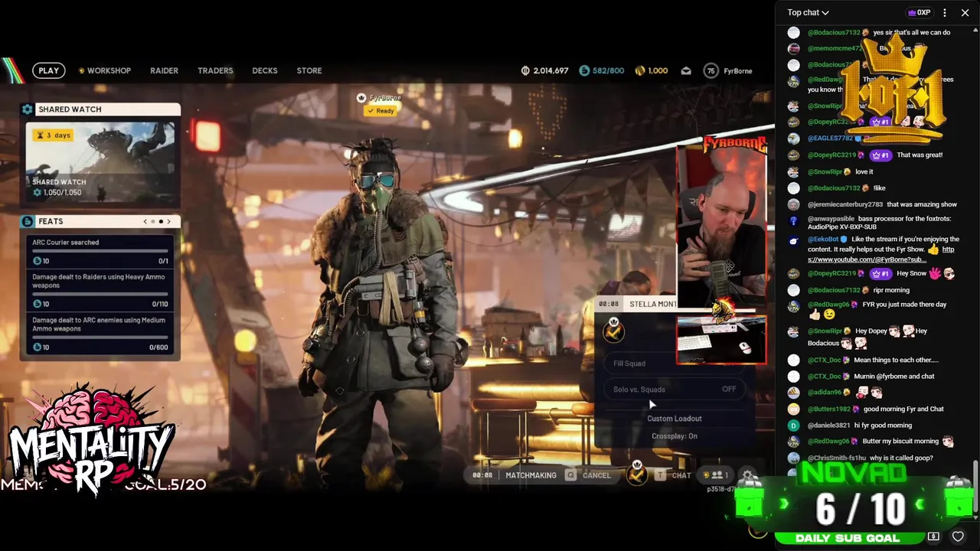Click the 3 days timer badge
Viewport: 980px width, 551px height.
(54, 135)
